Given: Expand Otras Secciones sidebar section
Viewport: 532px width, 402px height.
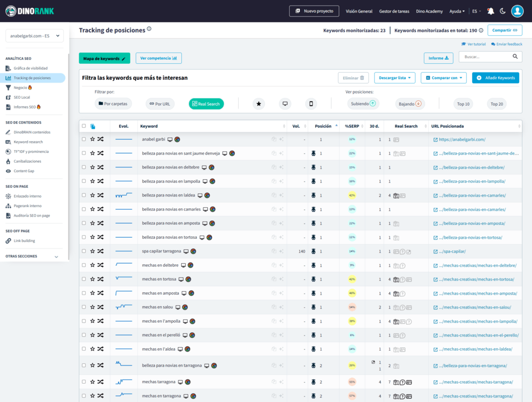Looking at the screenshot, I should pos(56,256).
